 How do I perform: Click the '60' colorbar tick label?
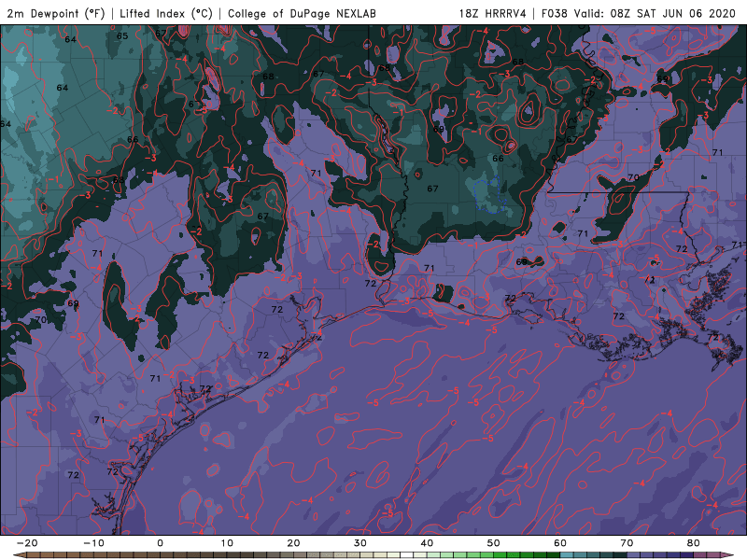[x=560, y=543]
